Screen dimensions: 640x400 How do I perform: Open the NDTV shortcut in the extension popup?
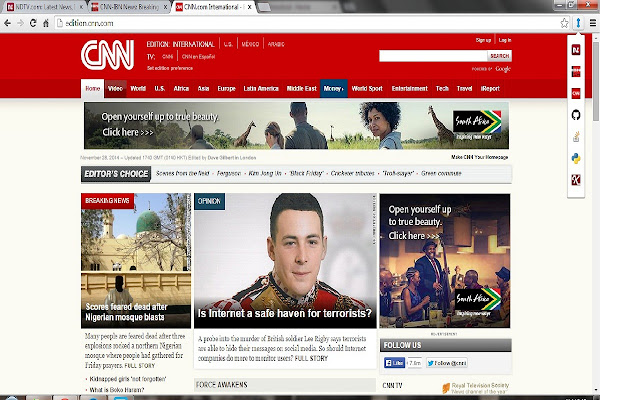(x=576, y=50)
